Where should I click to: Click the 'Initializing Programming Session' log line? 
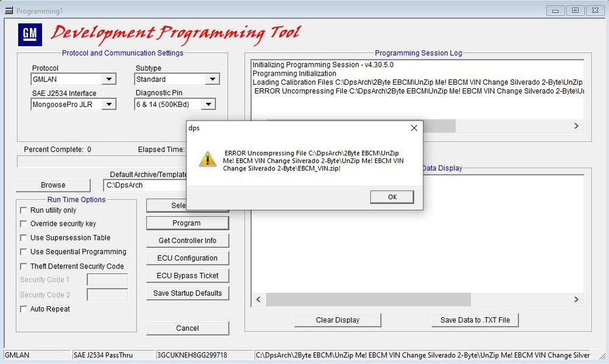[x=323, y=65]
